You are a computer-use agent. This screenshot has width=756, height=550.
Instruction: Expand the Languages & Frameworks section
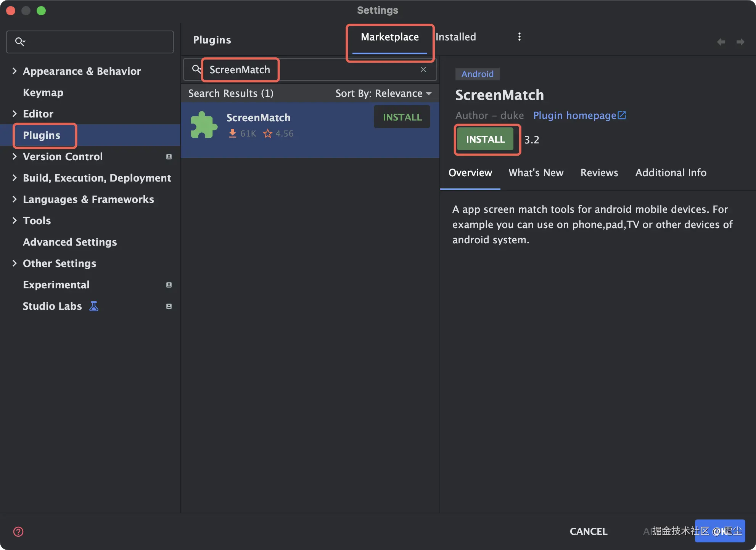pyautogui.click(x=14, y=199)
